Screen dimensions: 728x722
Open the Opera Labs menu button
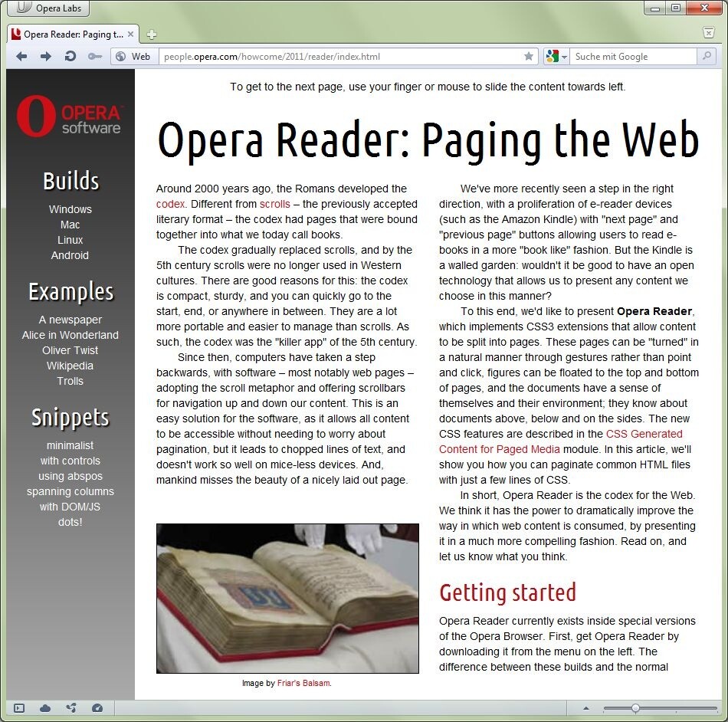point(48,8)
